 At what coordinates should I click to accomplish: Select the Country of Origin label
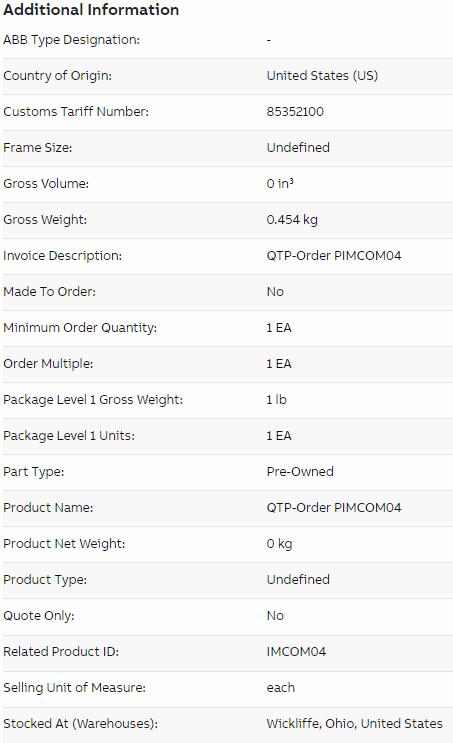pos(57,76)
